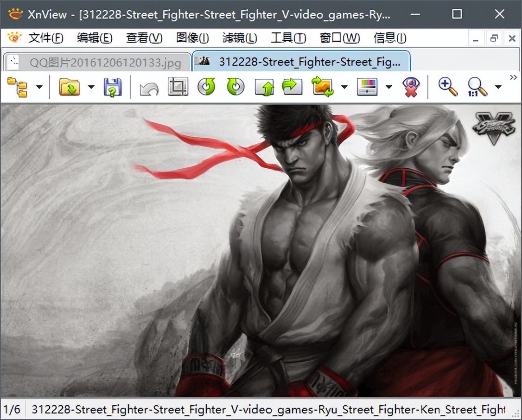
Task: Restore the inner document window
Action: [494, 38]
